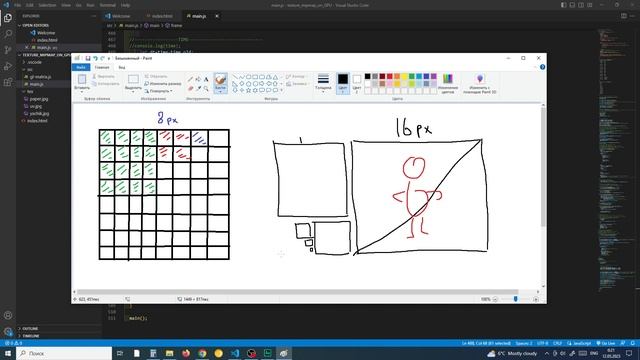This screenshot has height=360, width=640.
Task: Open Brushes dropdown arrow
Action: coord(220,91)
